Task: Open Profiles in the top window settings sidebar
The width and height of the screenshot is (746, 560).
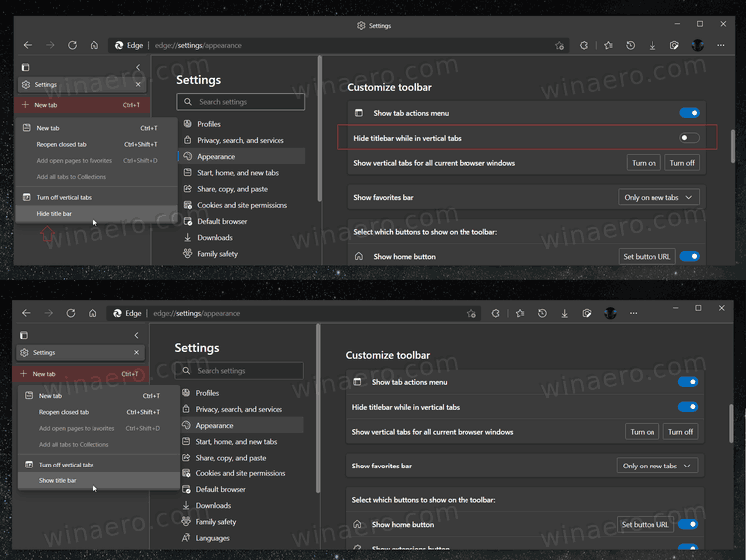Action: coord(242,124)
